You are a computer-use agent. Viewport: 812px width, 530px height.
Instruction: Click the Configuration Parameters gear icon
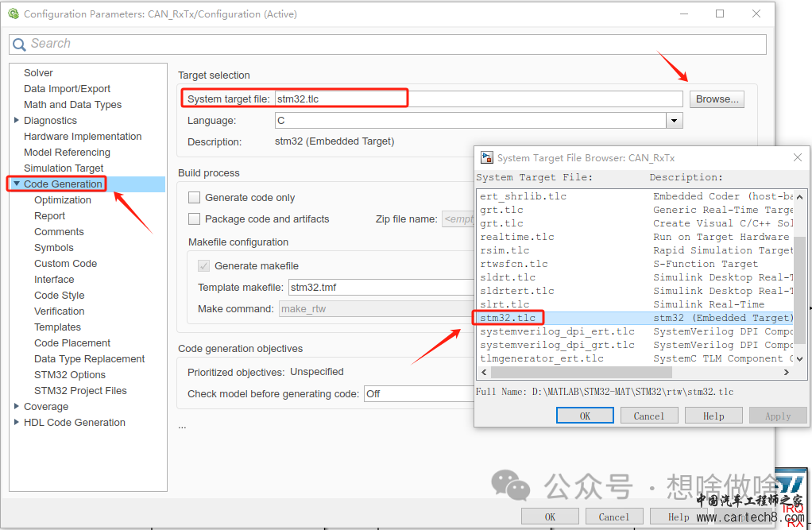coord(13,14)
